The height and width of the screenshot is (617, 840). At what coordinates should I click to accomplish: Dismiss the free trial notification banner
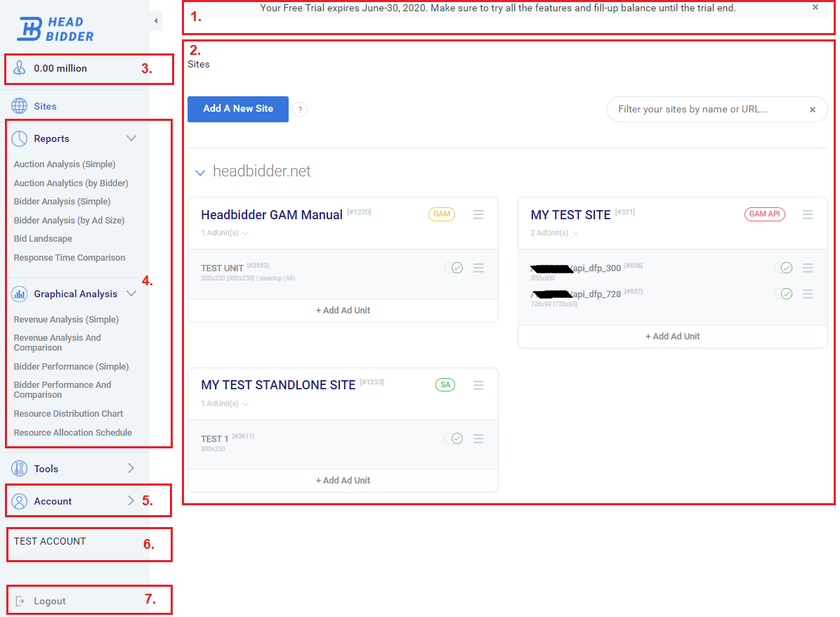pyautogui.click(x=815, y=7)
